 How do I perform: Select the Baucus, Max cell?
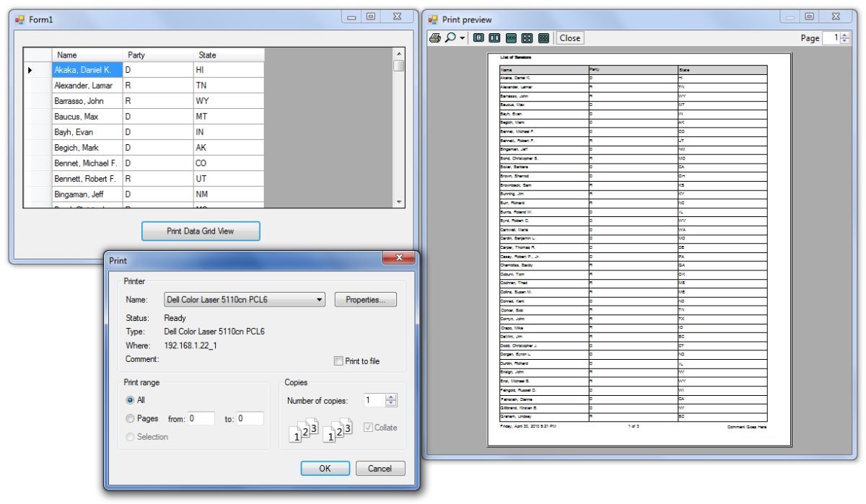click(x=87, y=117)
